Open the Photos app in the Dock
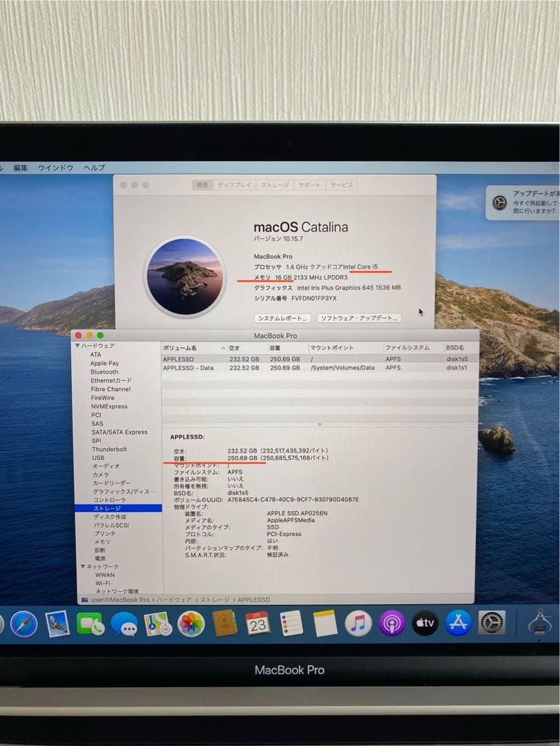Viewport: 560px width, 746px height. 191,624
